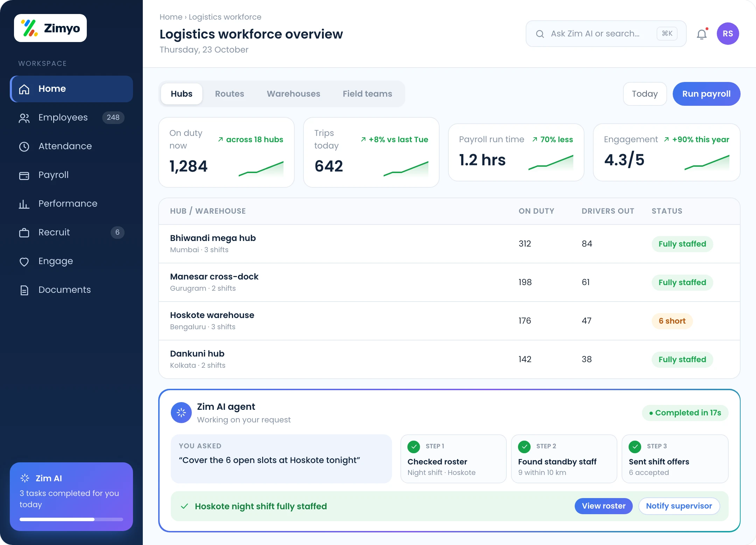Click the Documents file icon

(24, 290)
